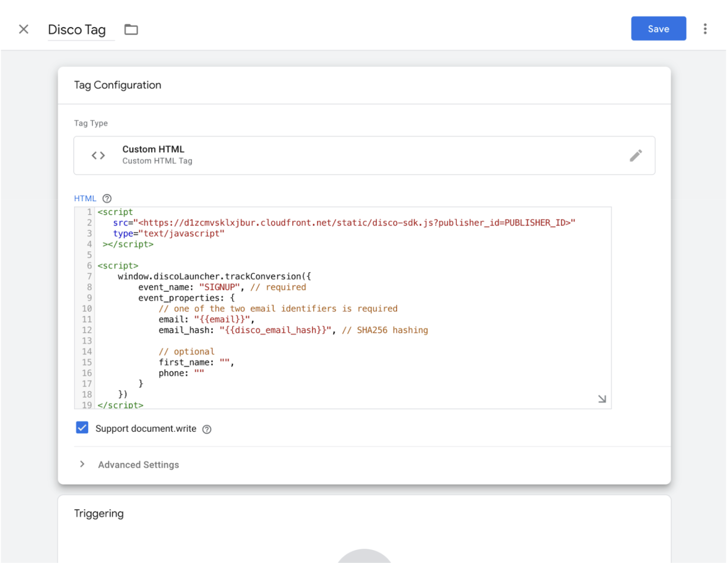
Task: Click the cloudfront src URL line in editor
Action: pos(344,222)
